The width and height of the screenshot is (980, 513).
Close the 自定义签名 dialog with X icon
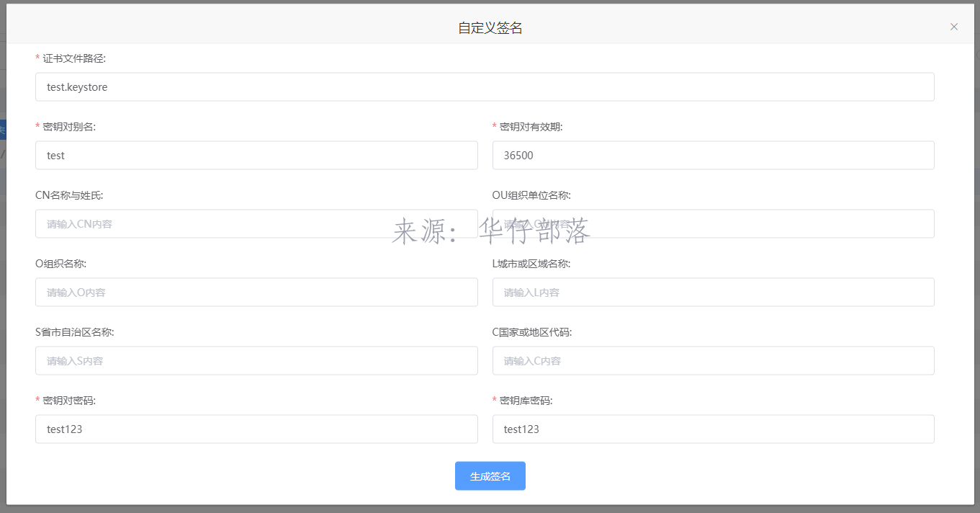[954, 27]
